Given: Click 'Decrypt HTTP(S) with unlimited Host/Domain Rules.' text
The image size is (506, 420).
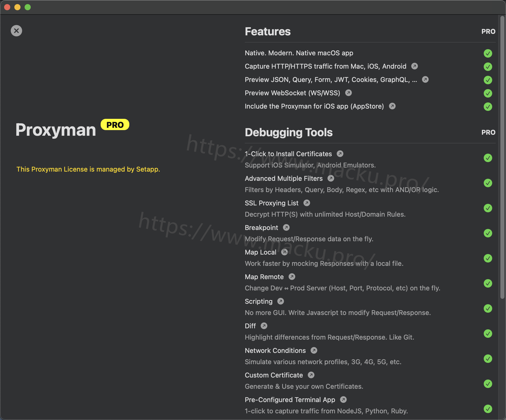Looking at the screenshot, I should pyautogui.click(x=325, y=214).
